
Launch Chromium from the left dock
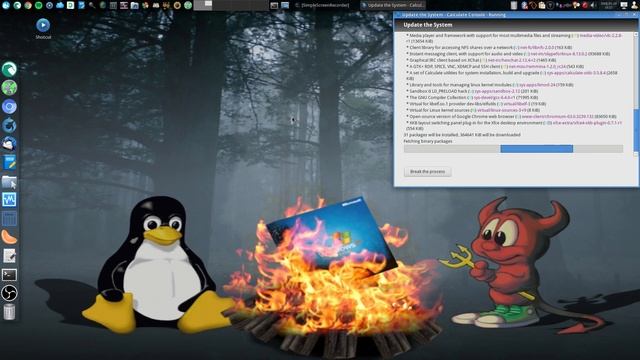[x=9, y=107]
